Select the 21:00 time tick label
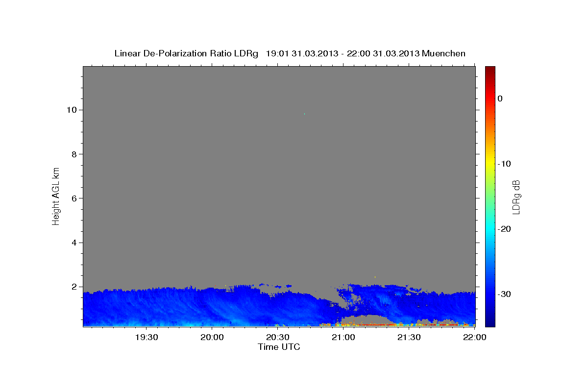The width and height of the screenshot is (588, 392). pyautogui.click(x=343, y=337)
